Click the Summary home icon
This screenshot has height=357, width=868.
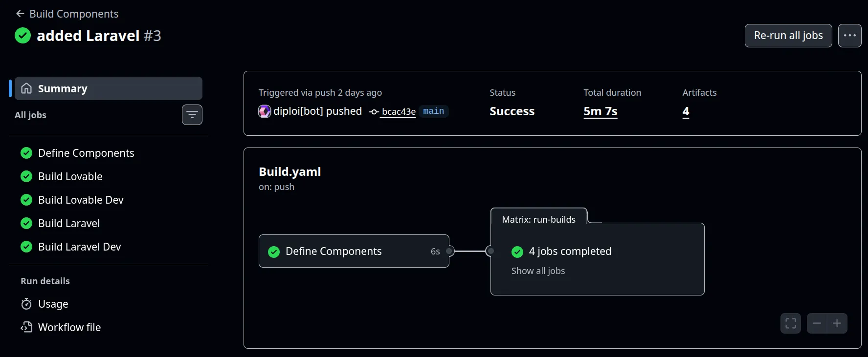(x=26, y=88)
